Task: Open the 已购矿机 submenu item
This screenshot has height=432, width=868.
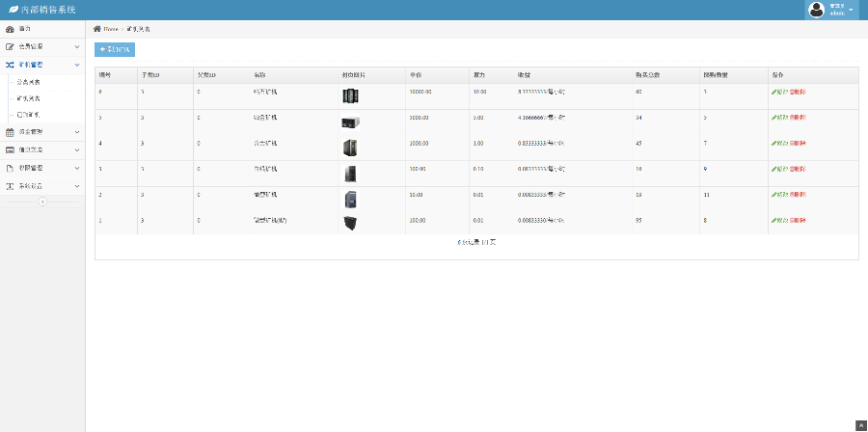Action: coord(29,115)
